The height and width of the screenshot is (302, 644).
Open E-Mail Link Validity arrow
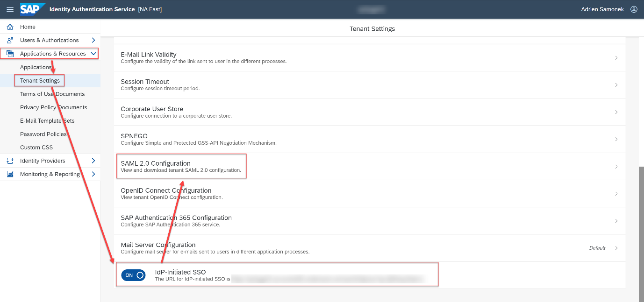616,58
